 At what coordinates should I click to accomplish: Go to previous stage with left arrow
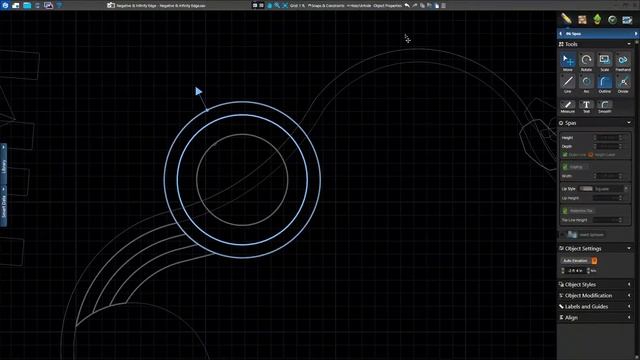click(x=561, y=33)
